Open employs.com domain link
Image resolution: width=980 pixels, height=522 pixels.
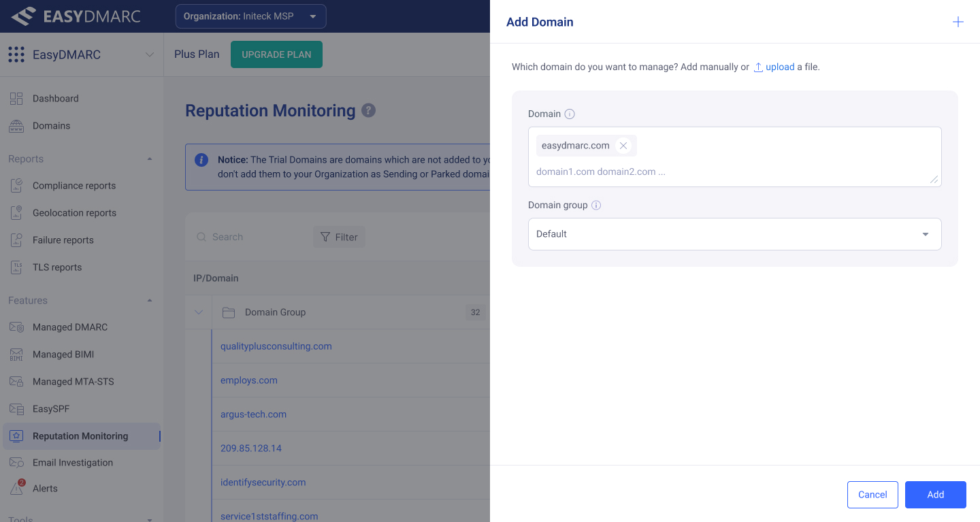tap(249, 380)
